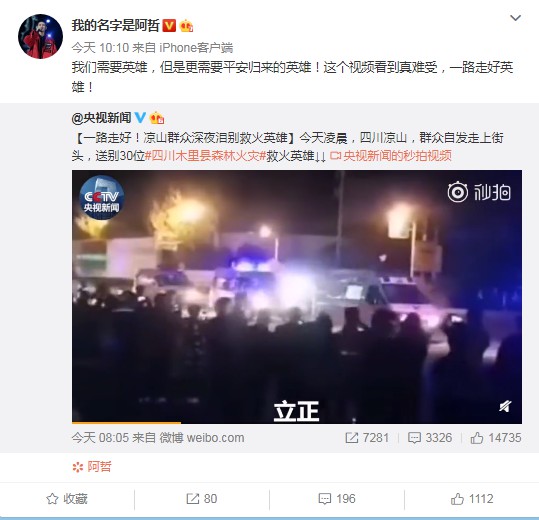Open the 我的名字是阿哲 username link
Image resolution: width=539 pixels, height=520 pixels.
(116, 25)
